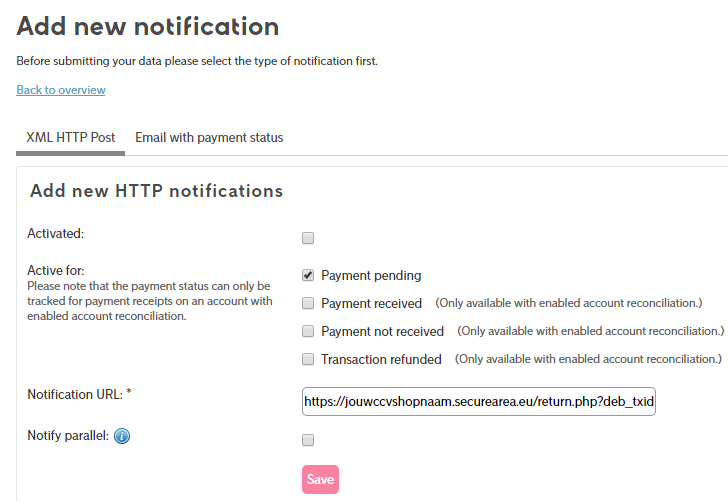Viewport: 728px width, 501px height.
Task: Click the 'Transaction refunded' label text
Action: (x=381, y=359)
